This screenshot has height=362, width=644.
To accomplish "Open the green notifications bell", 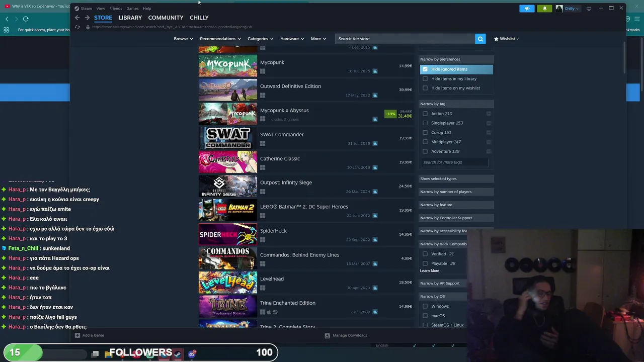I will point(544,9).
